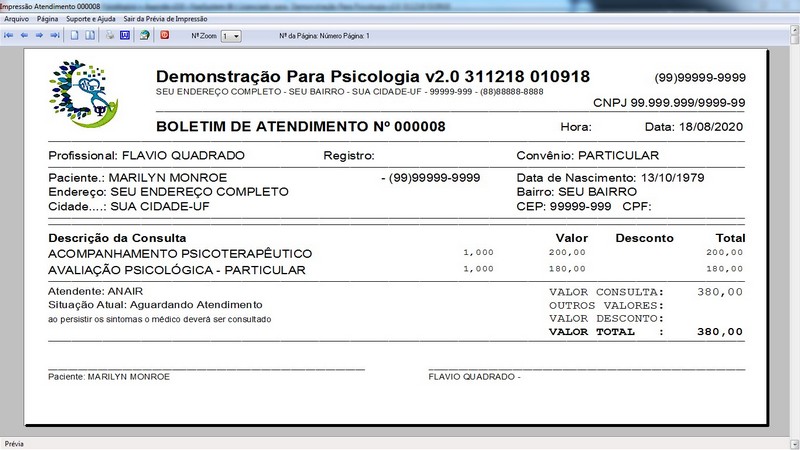Click the red exit preview icon

tap(164, 35)
